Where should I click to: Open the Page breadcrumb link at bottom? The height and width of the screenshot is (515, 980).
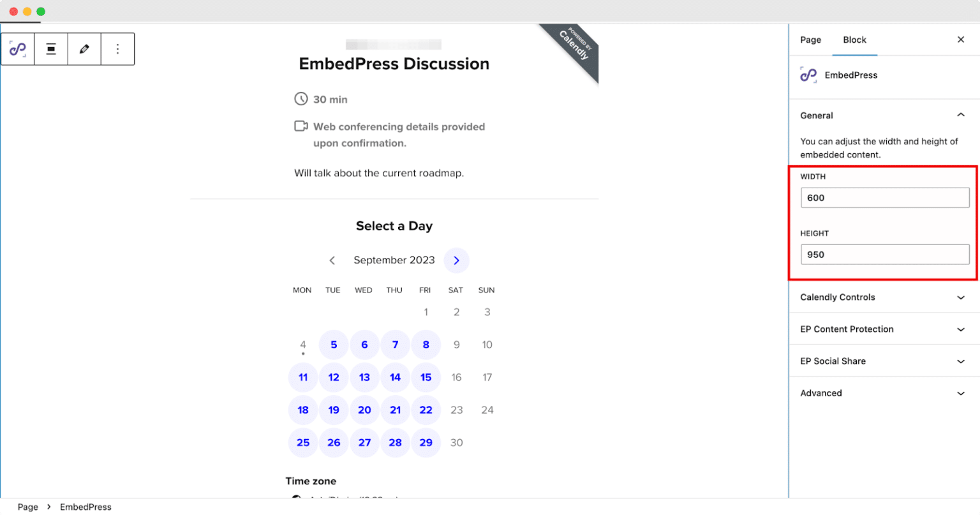28,506
